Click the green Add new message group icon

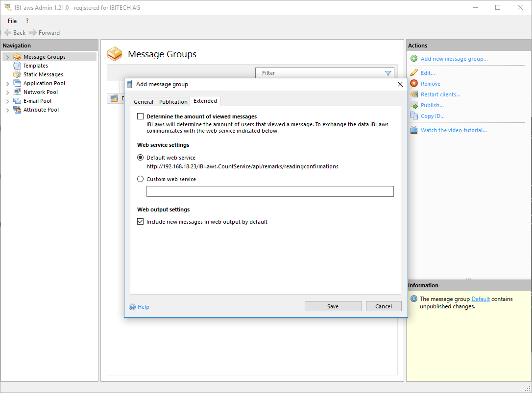click(414, 59)
